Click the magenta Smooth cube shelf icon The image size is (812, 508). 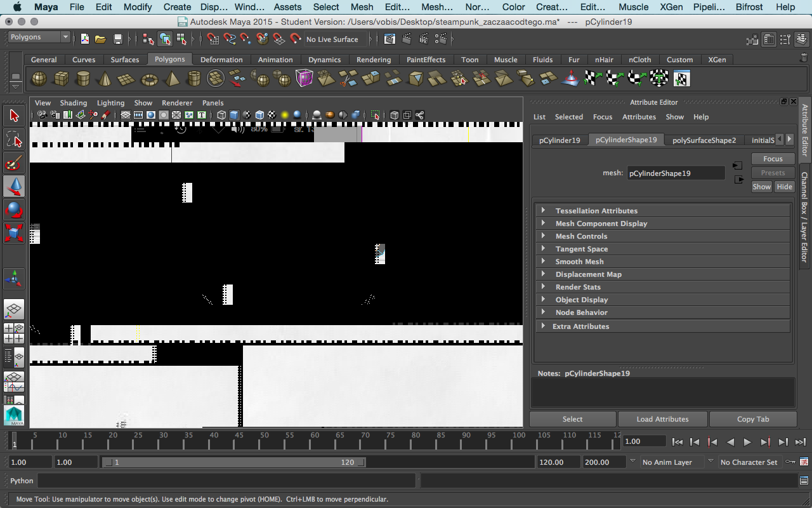(304, 79)
